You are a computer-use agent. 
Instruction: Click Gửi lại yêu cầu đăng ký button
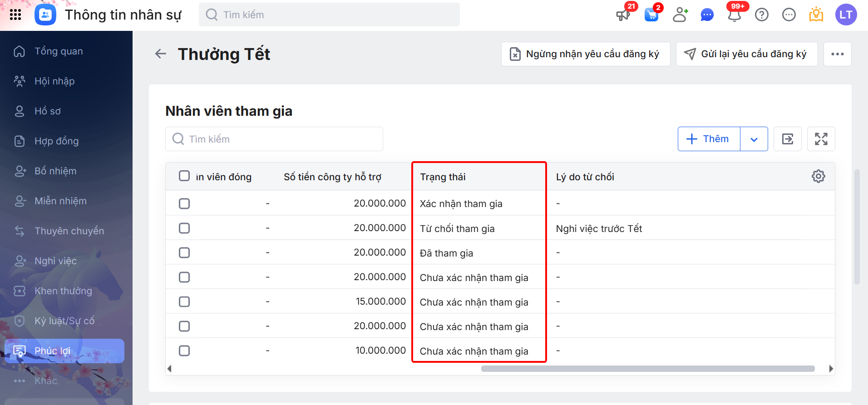coord(746,54)
